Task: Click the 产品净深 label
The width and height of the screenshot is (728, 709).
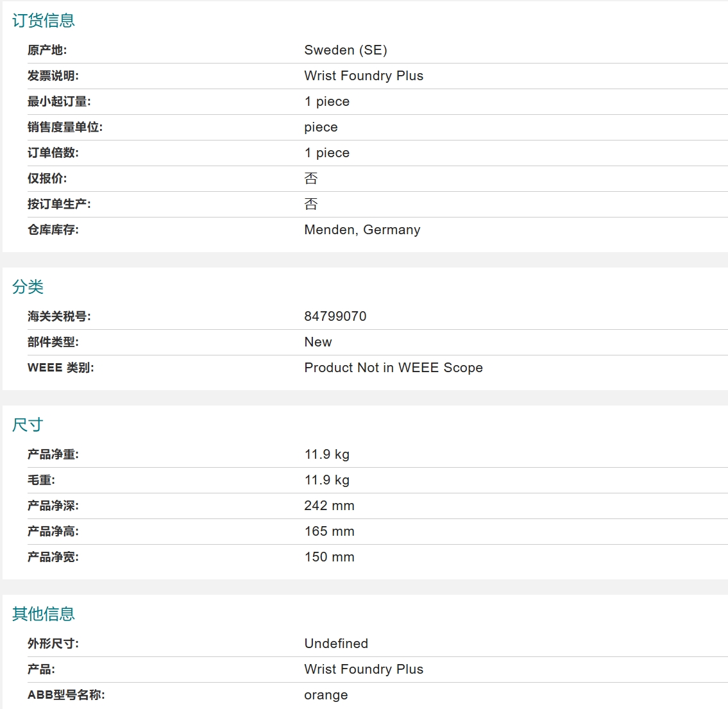Action: [53, 506]
